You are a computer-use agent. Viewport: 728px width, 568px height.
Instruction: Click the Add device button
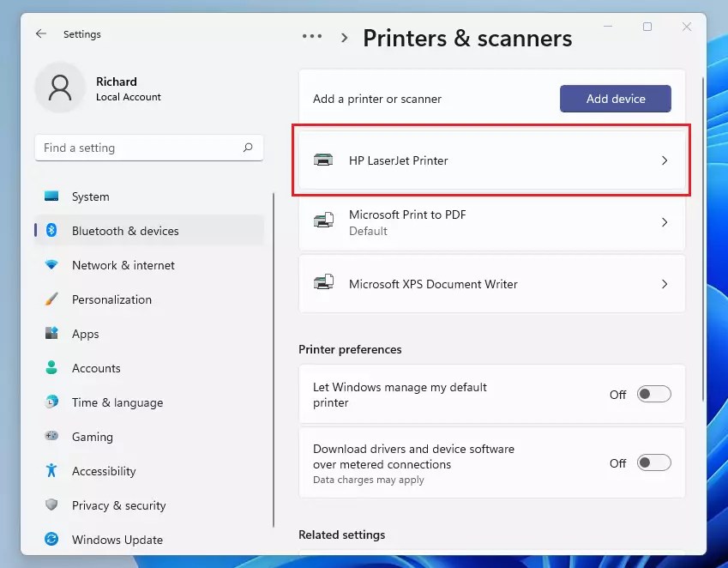[x=615, y=99]
